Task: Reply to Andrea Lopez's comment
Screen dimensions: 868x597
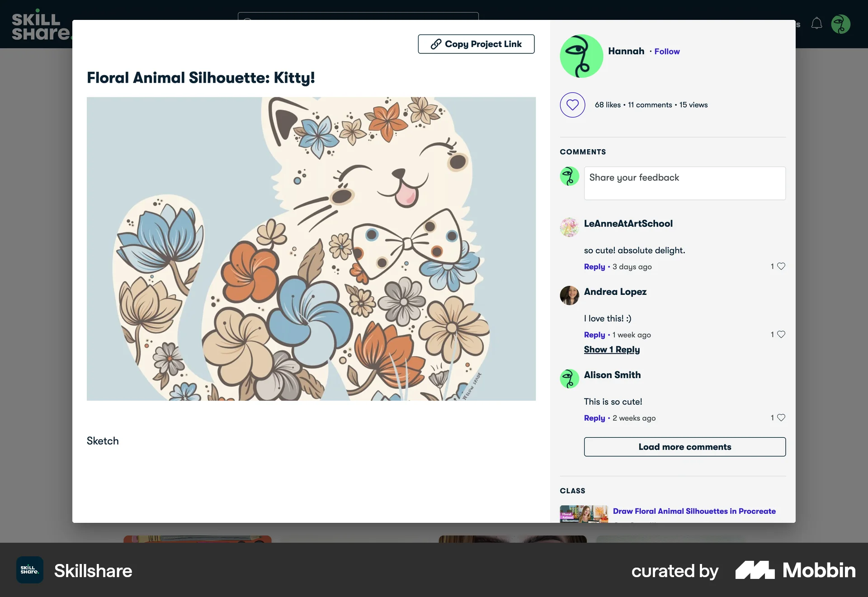Action: [x=594, y=335]
